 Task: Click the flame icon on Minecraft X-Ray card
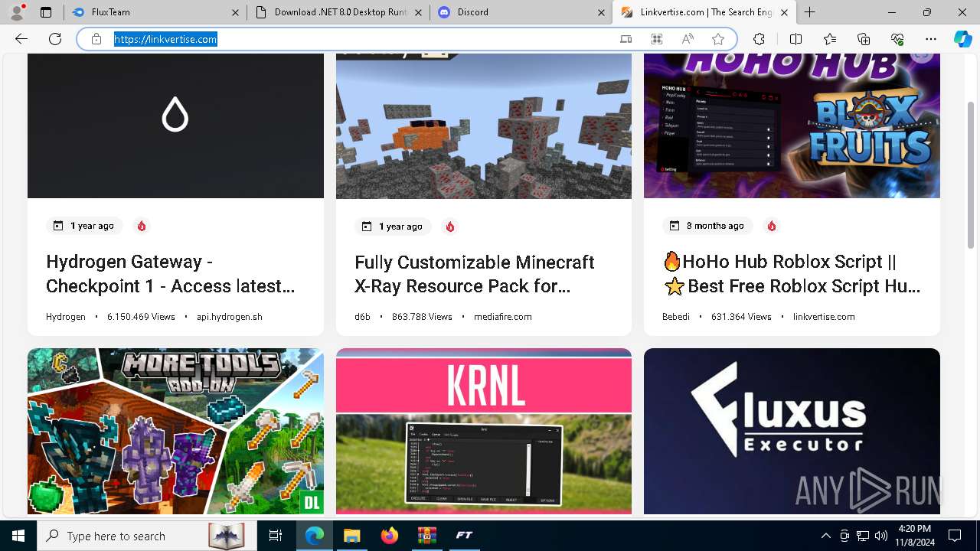coord(450,227)
